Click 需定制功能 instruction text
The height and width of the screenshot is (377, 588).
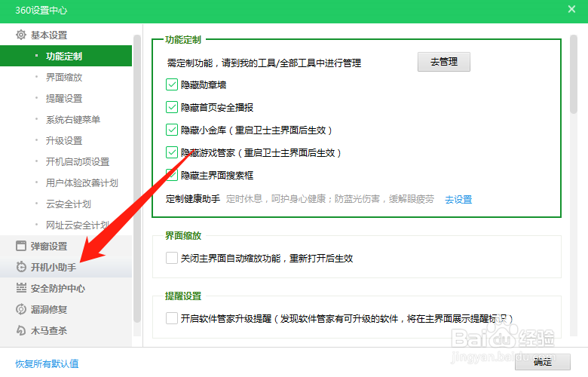click(x=264, y=63)
